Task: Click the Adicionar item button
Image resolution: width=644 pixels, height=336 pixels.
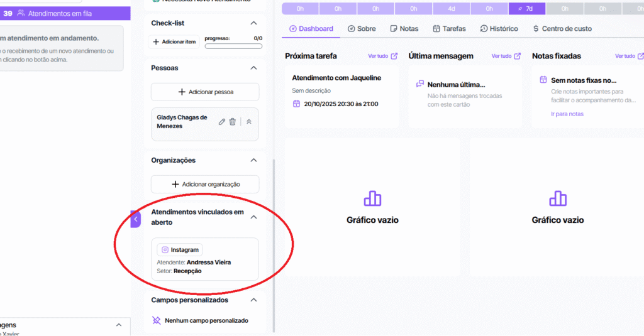Action: (175, 42)
